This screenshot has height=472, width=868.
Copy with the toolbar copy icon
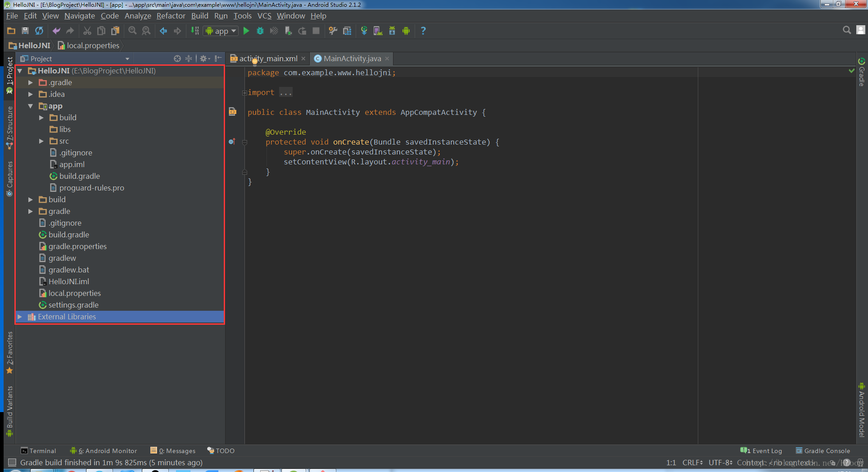coord(101,31)
